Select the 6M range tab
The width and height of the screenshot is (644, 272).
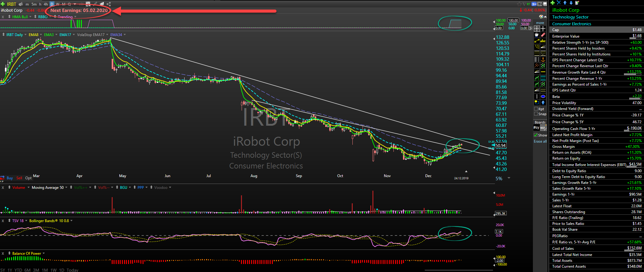(27, 270)
